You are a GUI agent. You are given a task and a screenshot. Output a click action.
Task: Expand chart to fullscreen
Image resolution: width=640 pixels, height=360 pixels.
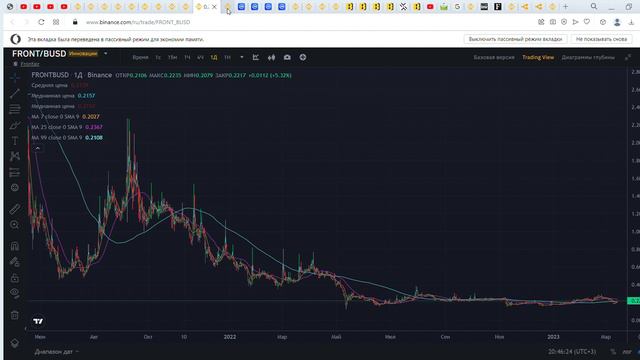click(x=628, y=58)
